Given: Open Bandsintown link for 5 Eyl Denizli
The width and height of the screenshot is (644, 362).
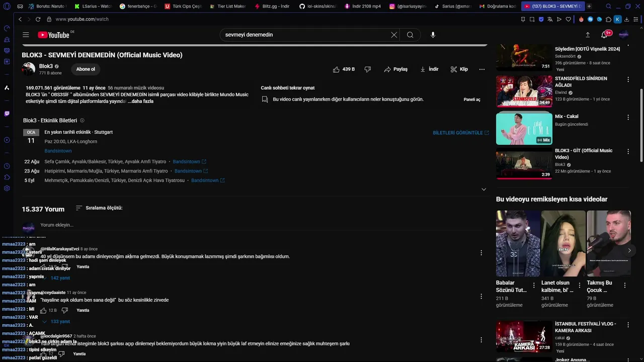Looking at the screenshot, I should click(x=208, y=180).
